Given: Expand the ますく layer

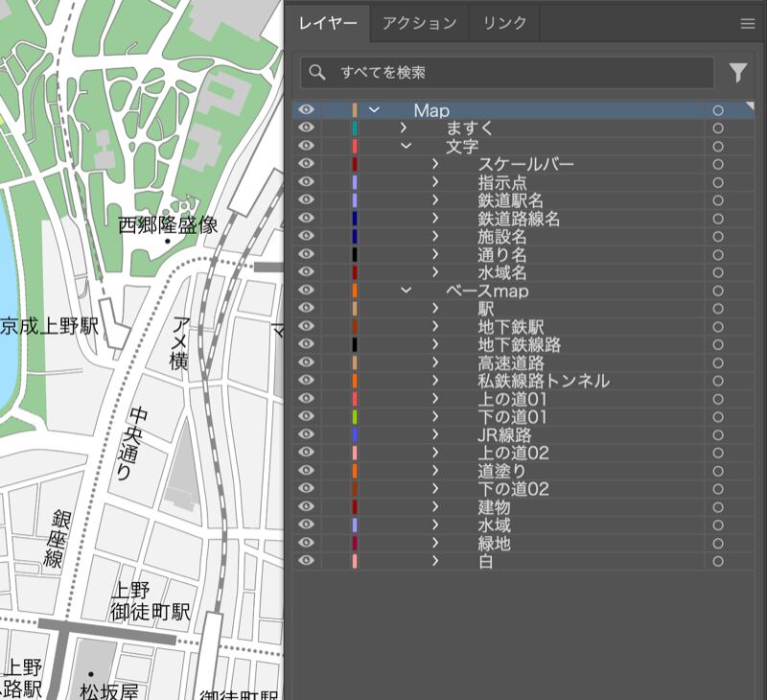Looking at the screenshot, I should 405,128.
